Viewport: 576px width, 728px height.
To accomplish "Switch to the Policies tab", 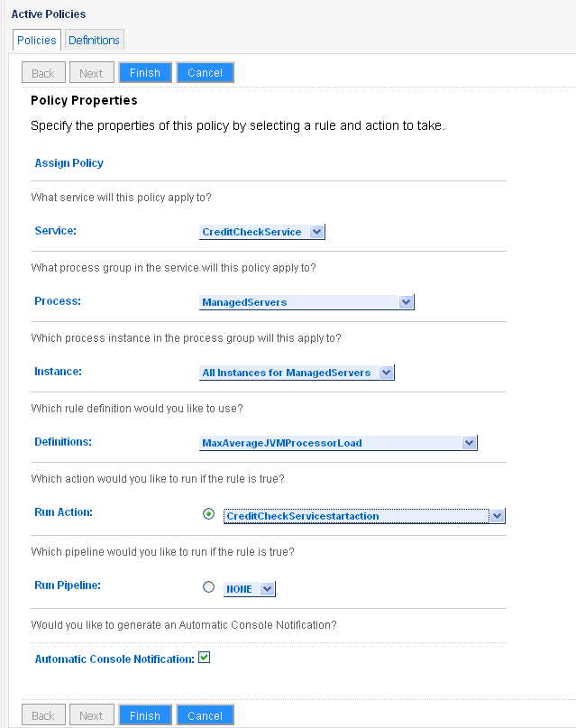I will point(37,41).
